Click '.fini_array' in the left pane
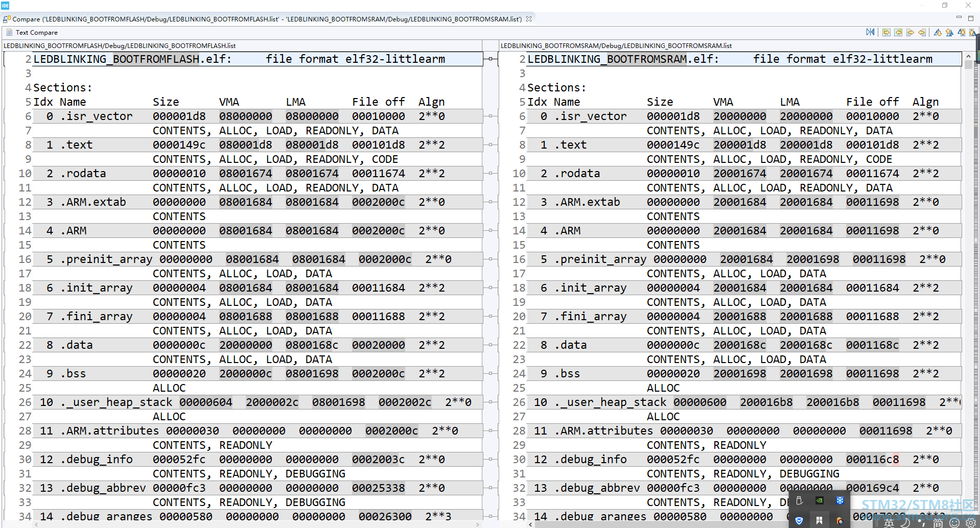The width and height of the screenshot is (980, 528). point(97,317)
